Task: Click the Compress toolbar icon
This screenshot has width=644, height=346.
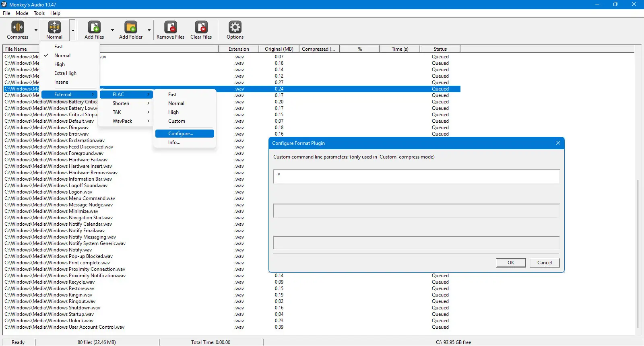Action: point(18,27)
